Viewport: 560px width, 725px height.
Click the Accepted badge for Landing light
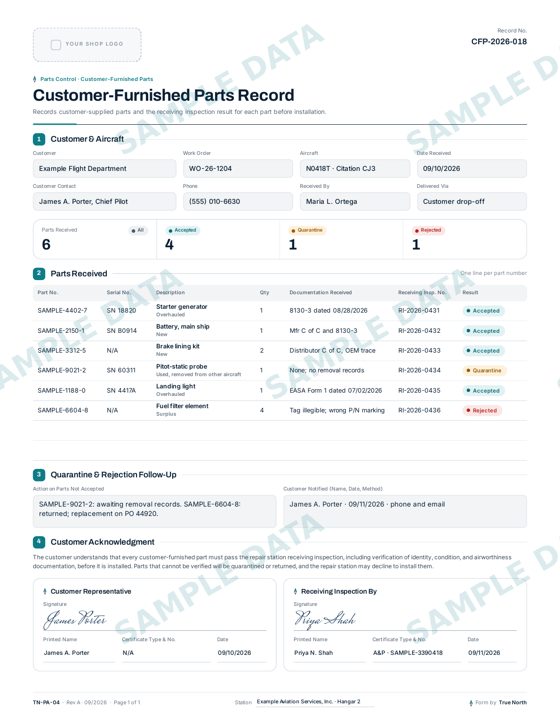pos(483,391)
